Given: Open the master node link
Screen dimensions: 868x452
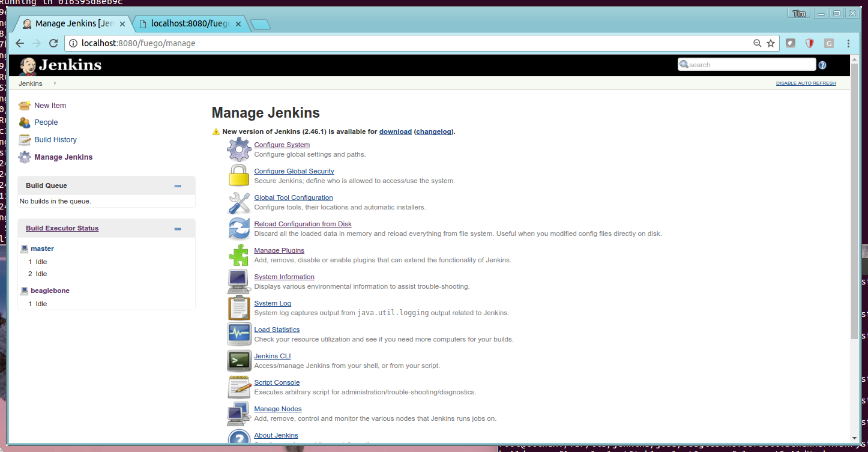Looking at the screenshot, I should [x=43, y=249].
